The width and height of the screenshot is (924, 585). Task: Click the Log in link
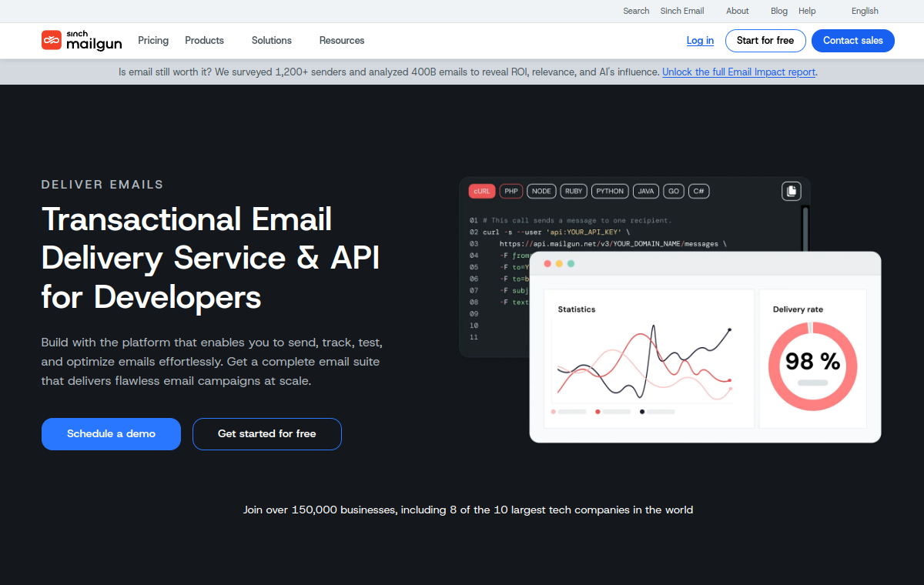700,40
